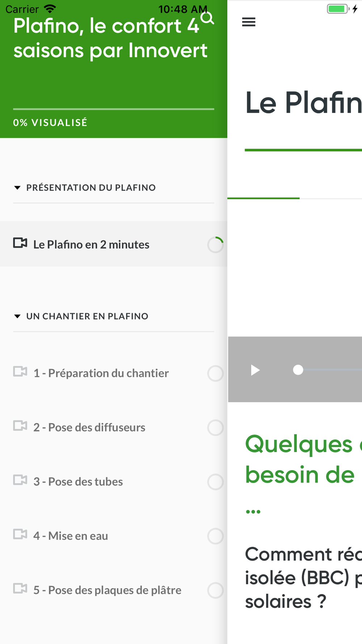Click the search magnifier icon
362x644 pixels.
pos(207,18)
